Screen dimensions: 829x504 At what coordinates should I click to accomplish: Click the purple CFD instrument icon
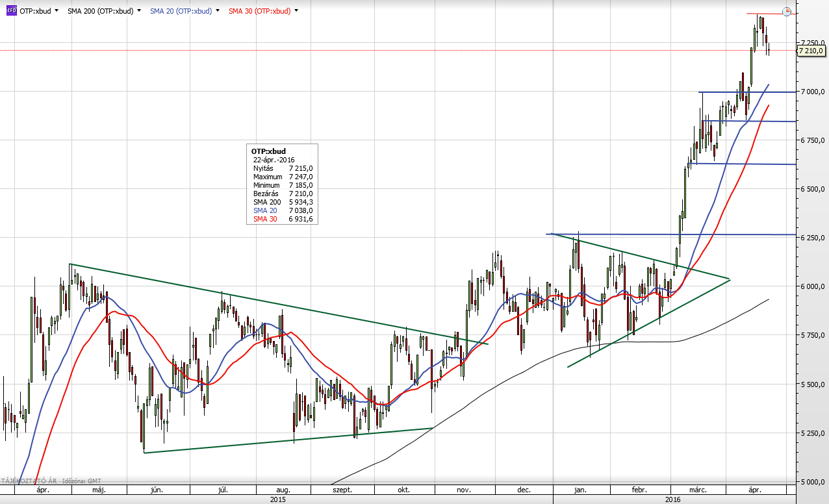pos(11,11)
